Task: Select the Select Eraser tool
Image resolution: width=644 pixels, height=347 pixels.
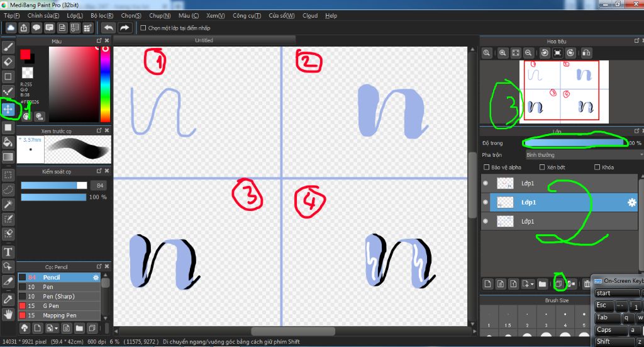Action: pos(8,234)
